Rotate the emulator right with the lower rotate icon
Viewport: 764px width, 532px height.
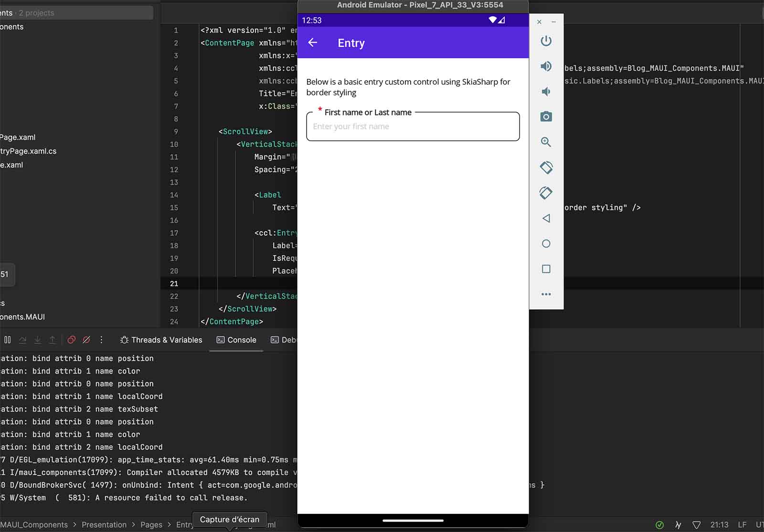(546, 193)
